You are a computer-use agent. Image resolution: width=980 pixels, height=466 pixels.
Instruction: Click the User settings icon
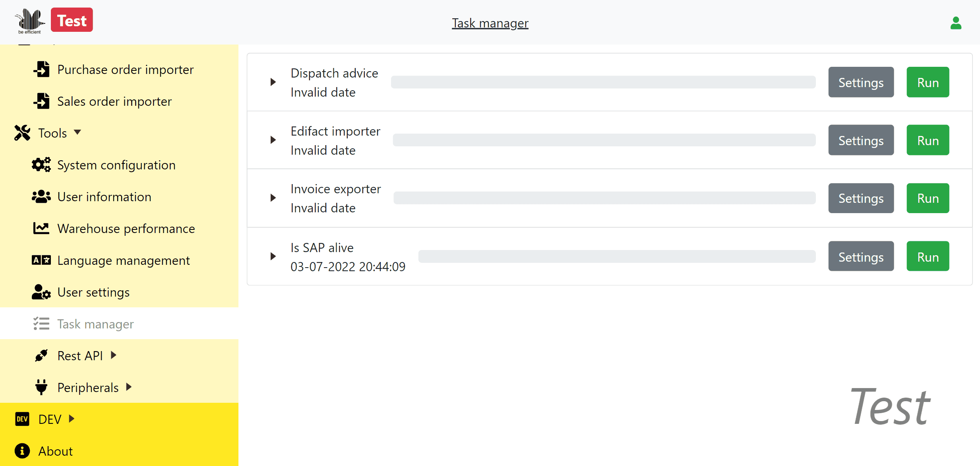click(41, 292)
